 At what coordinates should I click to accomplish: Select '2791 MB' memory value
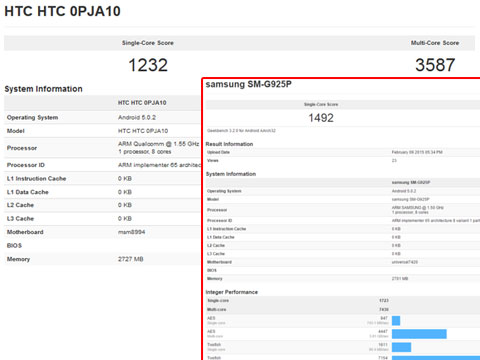coord(400,279)
